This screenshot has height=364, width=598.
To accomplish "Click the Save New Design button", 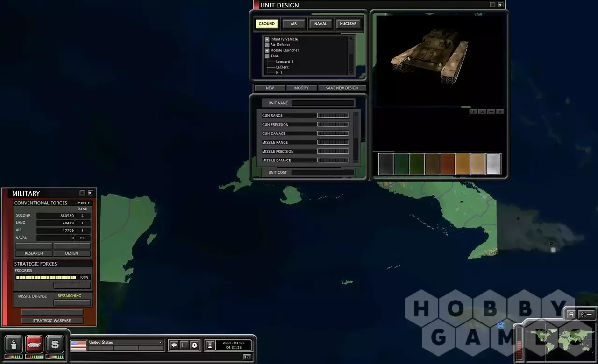I will coord(342,88).
